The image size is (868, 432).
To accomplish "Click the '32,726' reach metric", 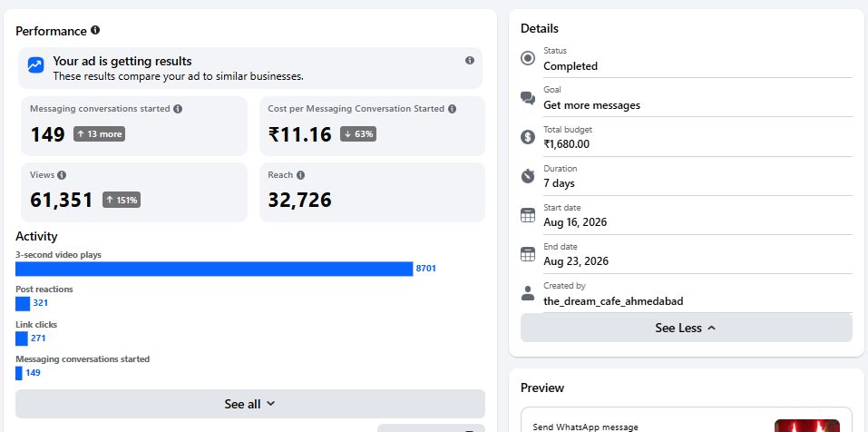I will pos(299,200).
